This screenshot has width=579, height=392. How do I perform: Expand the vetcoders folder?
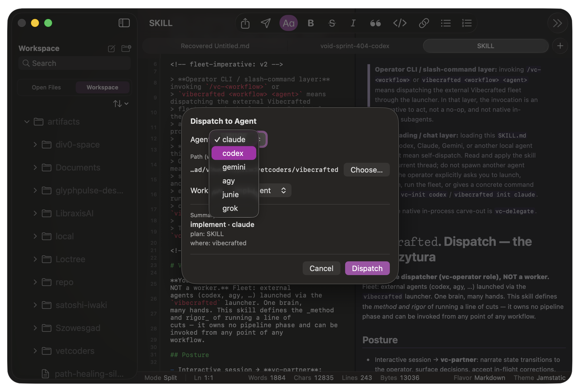tap(35, 351)
